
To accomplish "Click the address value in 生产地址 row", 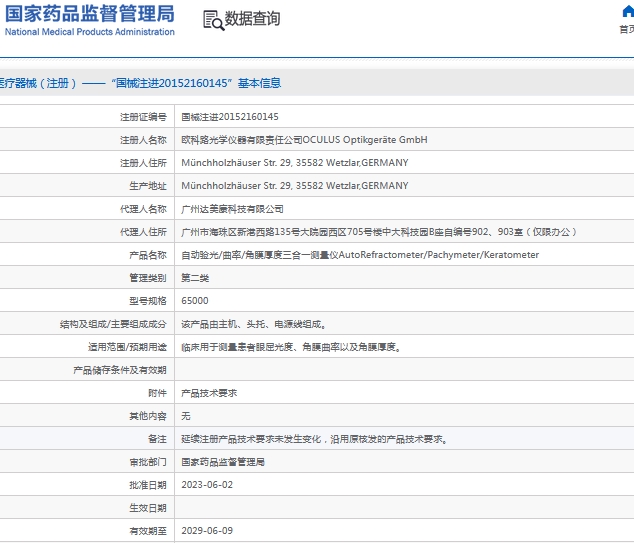I will coord(295,186).
